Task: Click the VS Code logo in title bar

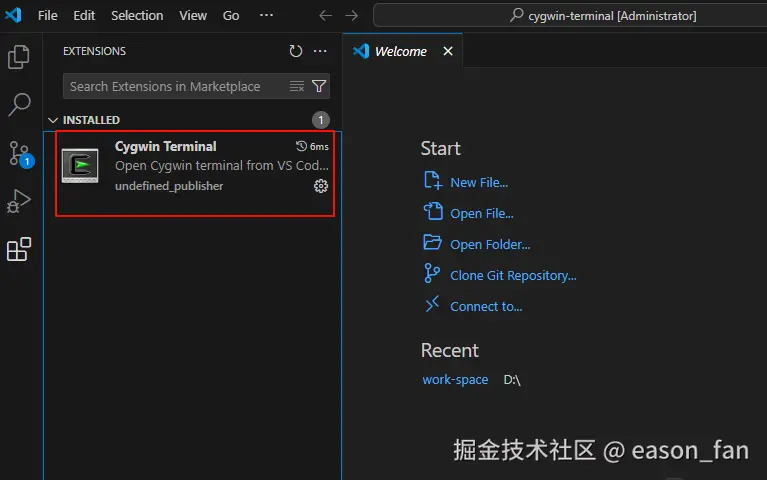Action: point(13,15)
